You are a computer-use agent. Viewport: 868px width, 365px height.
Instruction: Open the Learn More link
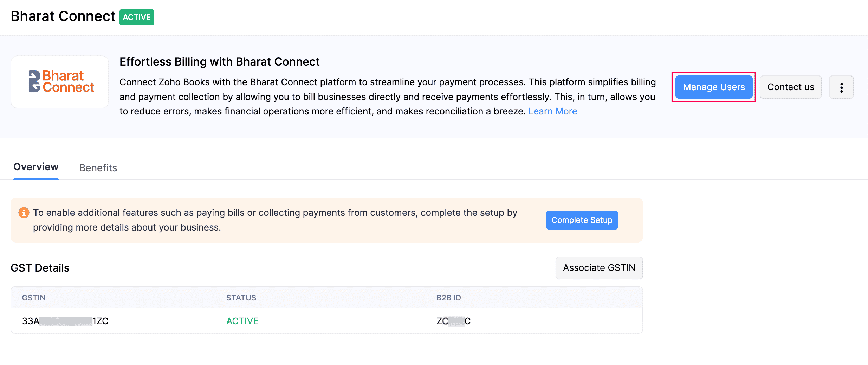pyautogui.click(x=553, y=111)
